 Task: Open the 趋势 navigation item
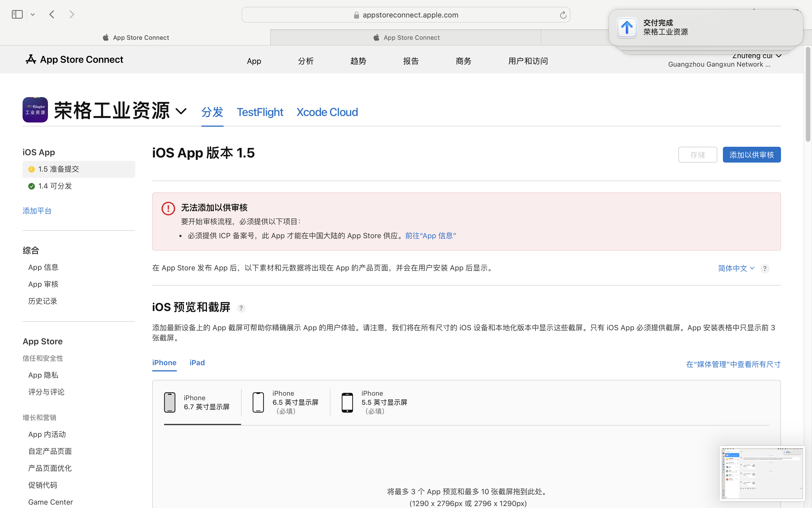(x=358, y=61)
